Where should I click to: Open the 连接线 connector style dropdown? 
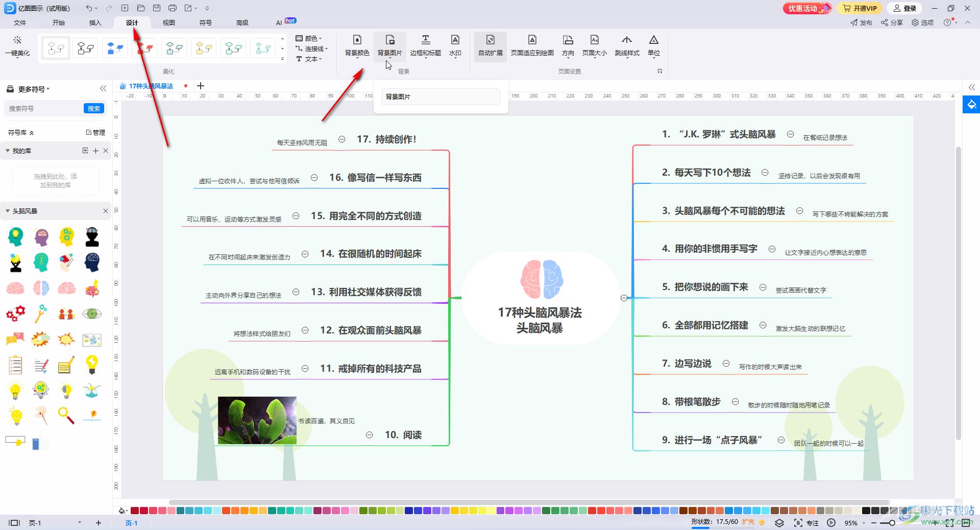tap(311, 49)
